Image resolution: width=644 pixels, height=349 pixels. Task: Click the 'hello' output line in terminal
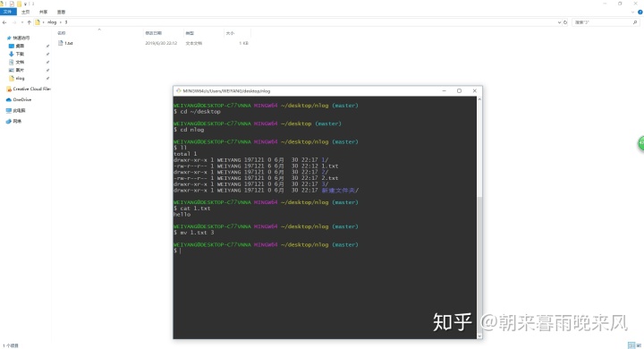click(182, 215)
